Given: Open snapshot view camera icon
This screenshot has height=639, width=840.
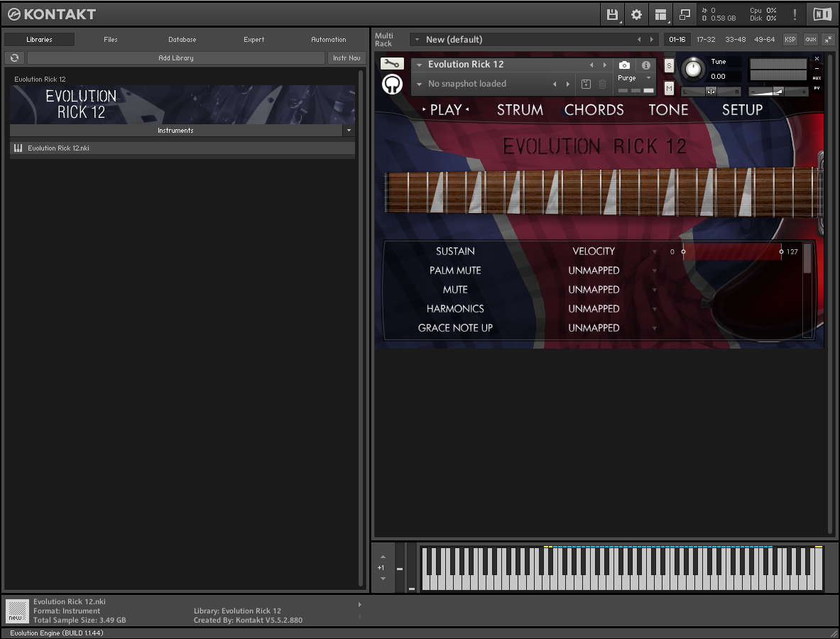Looking at the screenshot, I should tap(624, 65).
